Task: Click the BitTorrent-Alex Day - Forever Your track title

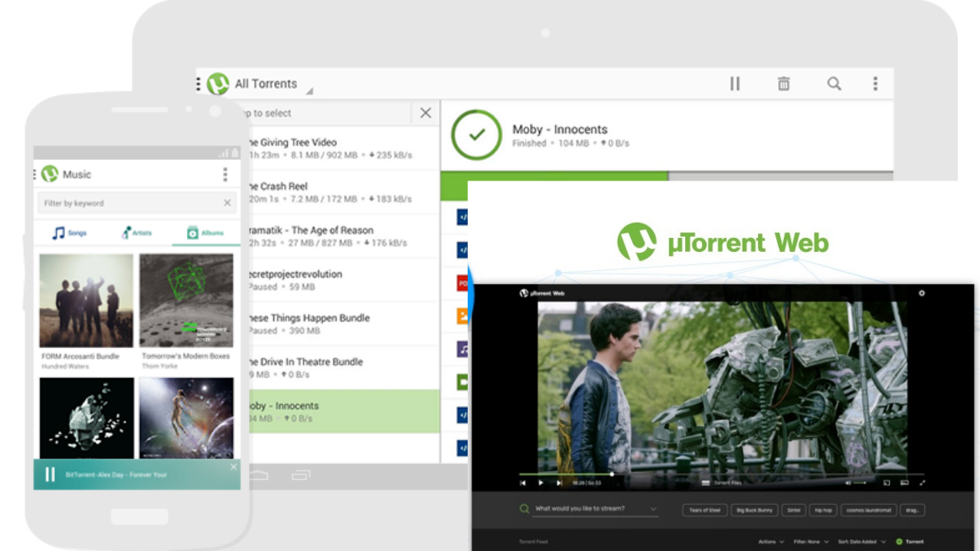Action: (116, 474)
